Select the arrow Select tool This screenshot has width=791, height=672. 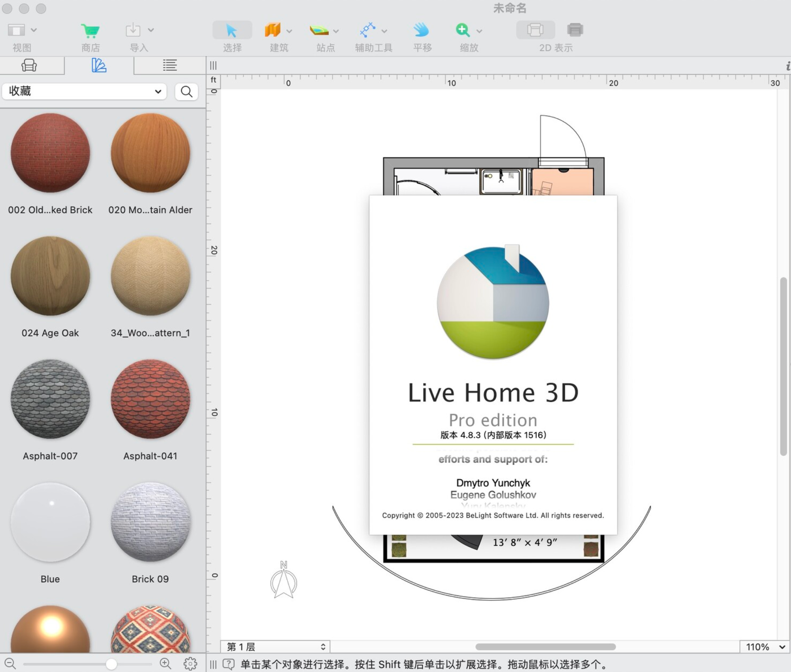(232, 30)
